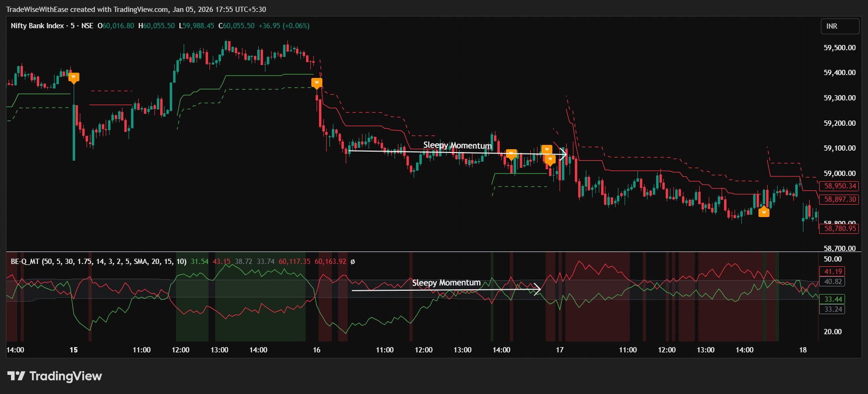Click the green indicator tag 33.44
The image size is (868, 394).
(833, 299)
